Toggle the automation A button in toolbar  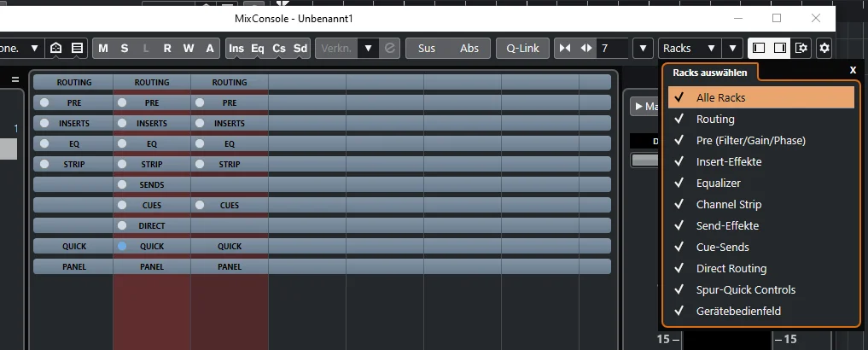coord(210,48)
